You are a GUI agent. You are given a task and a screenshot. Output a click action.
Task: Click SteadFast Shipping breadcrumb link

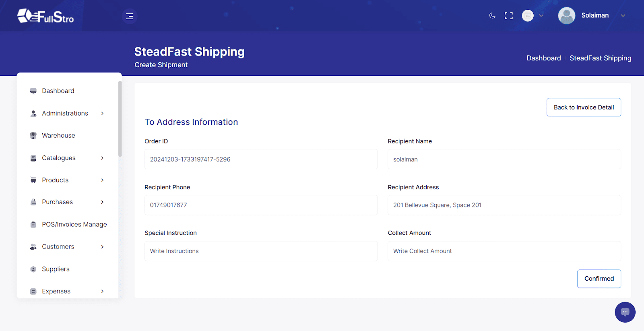click(x=600, y=58)
